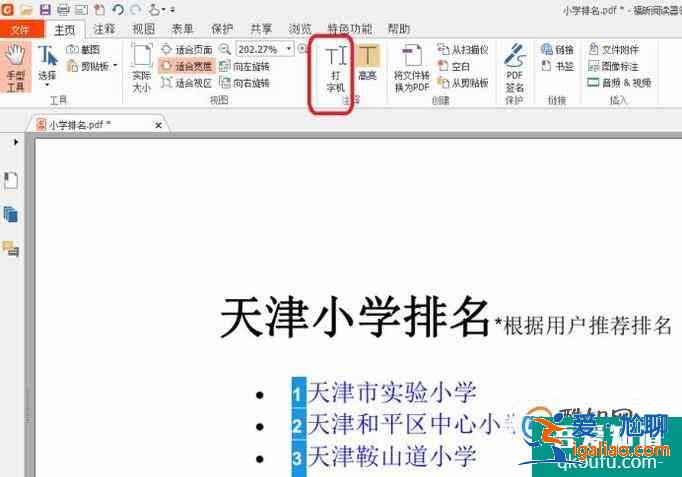Switch to the Home (主页) tab
Image resolution: width=682 pixels, height=477 pixels.
point(65,30)
